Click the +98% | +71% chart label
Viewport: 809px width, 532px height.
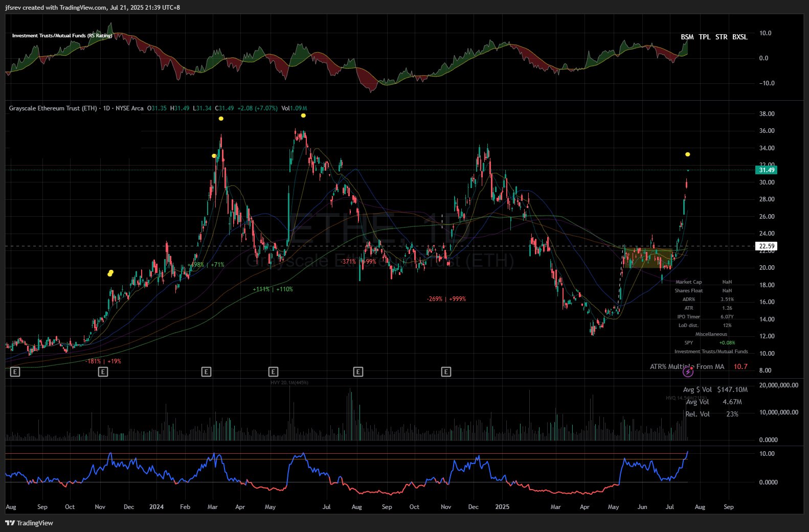coord(207,265)
